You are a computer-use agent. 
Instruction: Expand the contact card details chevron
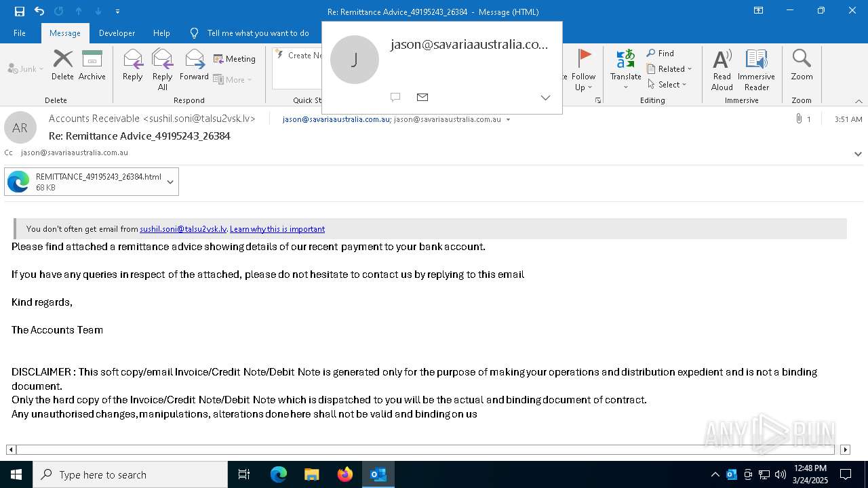click(x=545, y=98)
